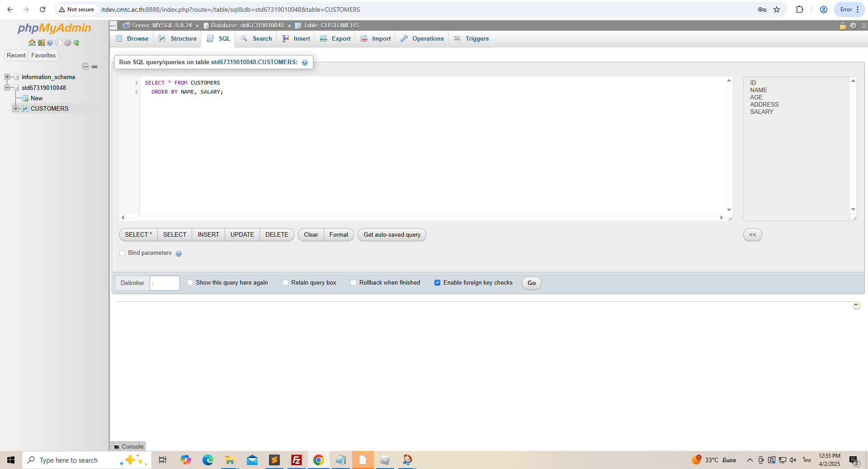Click the Log out door icon
Image resolution: width=868 pixels, height=469 pixels.
pyautogui.click(x=41, y=42)
